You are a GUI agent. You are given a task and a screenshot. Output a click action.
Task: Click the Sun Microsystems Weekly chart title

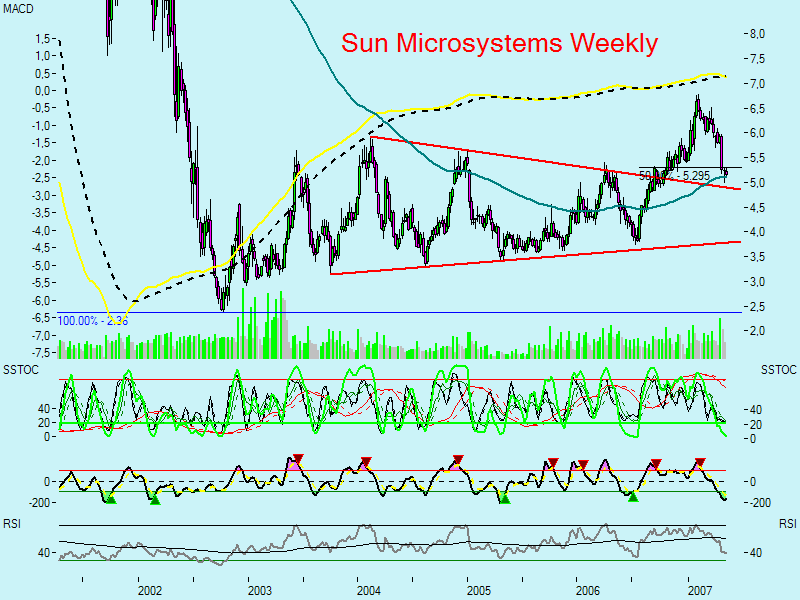[x=499, y=43]
